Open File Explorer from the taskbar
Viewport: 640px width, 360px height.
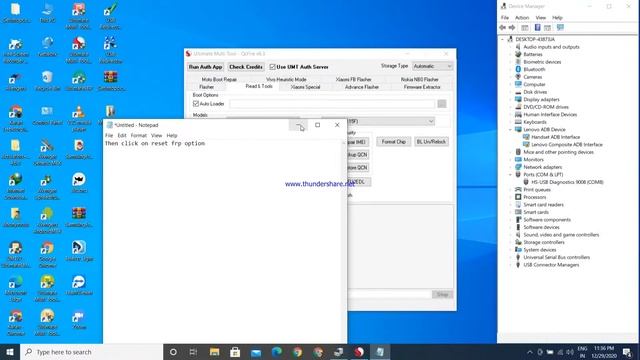pyautogui.click(x=214, y=352)
